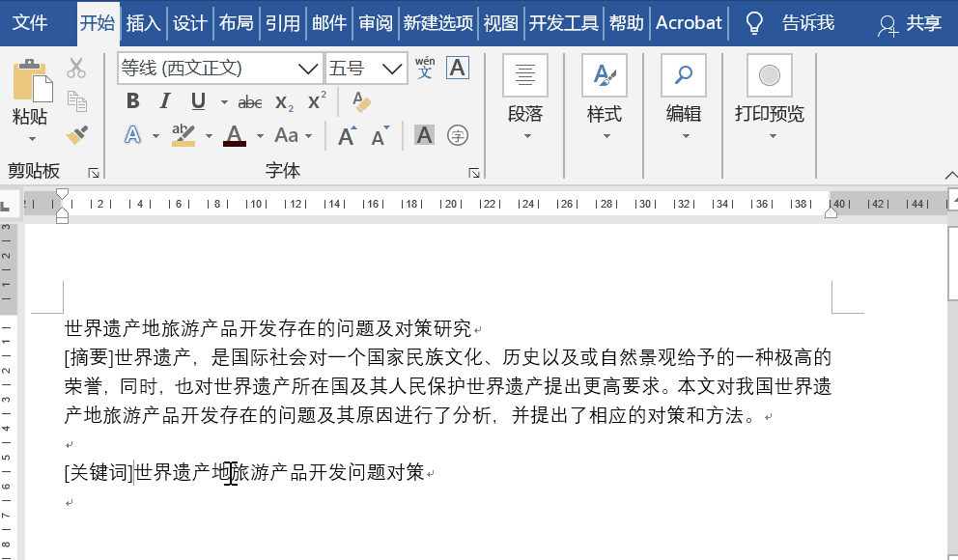The image size is (958, 560).
Task: Switch to the Review (审阅) tab
Action: 375,22
